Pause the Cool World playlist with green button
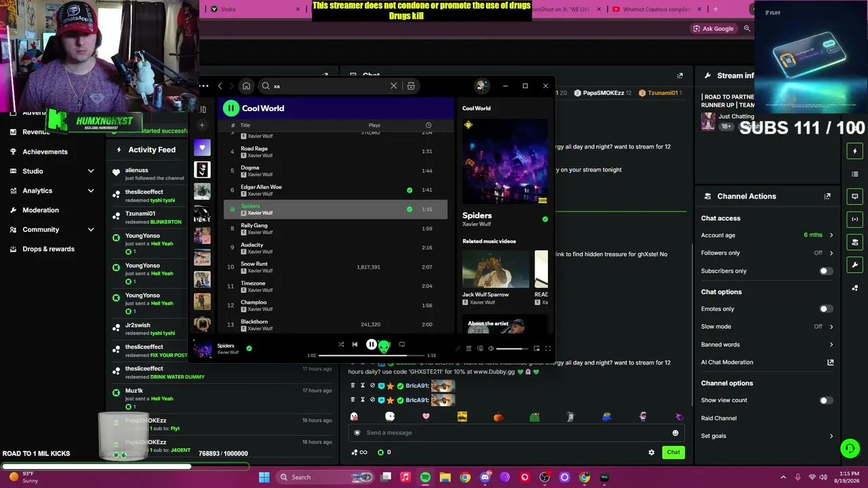The height and width of the screenshot is (488, 868). point(231,108)
